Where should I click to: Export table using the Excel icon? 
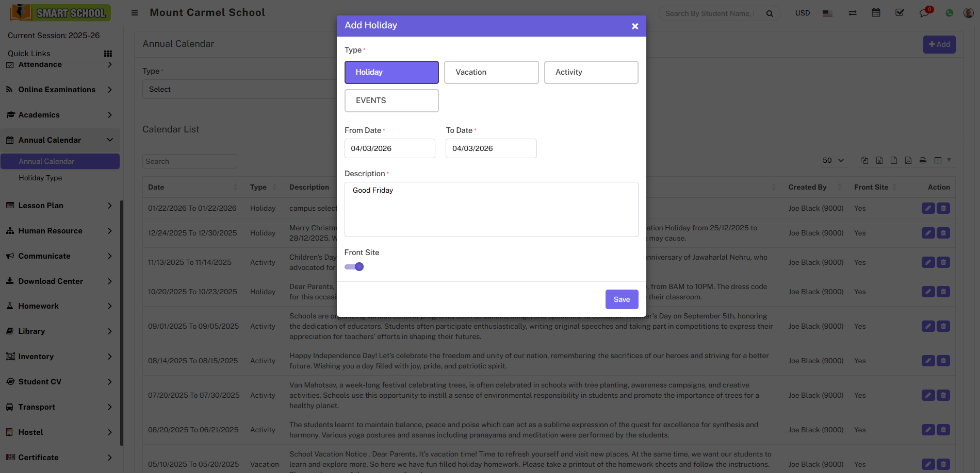[x=879, y=160]
